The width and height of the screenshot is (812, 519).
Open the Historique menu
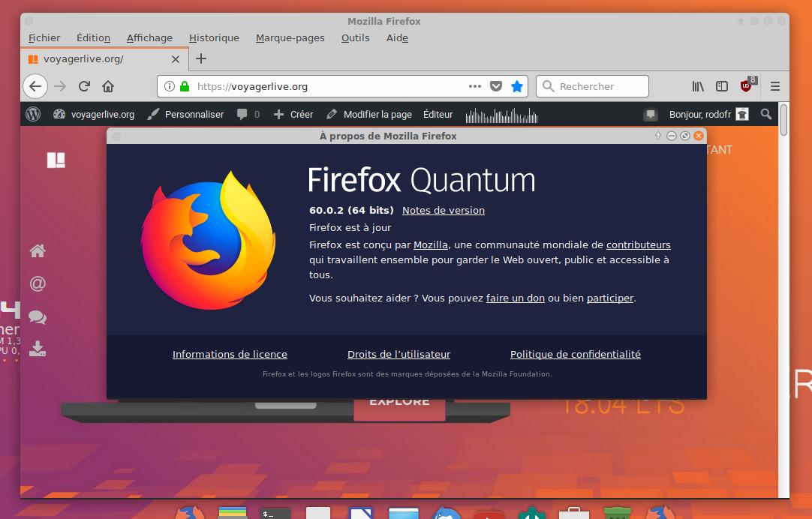pyautogui.click(x=214, y=37)
